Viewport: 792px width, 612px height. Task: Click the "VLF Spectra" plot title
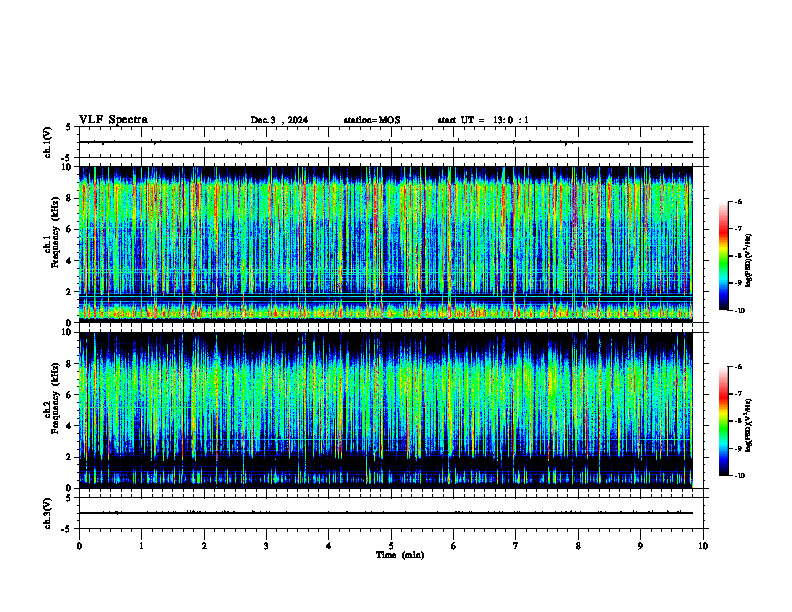(x=113, y=120)
